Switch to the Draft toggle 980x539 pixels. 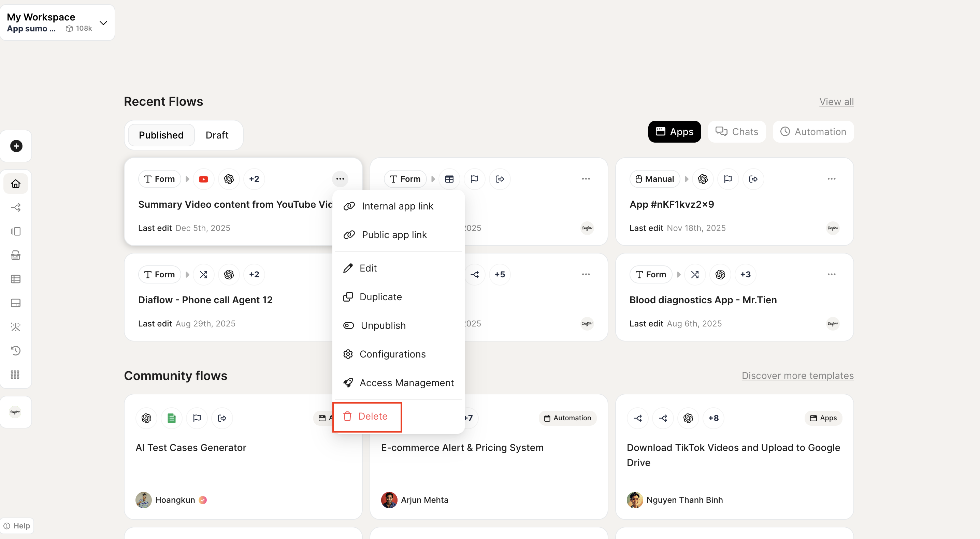point(217,135)
